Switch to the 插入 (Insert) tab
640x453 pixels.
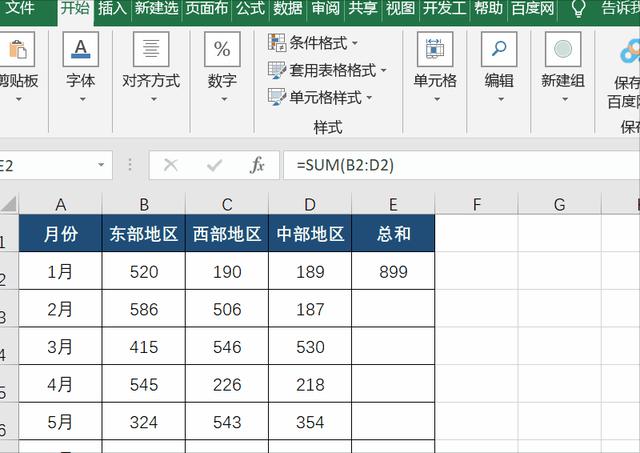point(112,8)
